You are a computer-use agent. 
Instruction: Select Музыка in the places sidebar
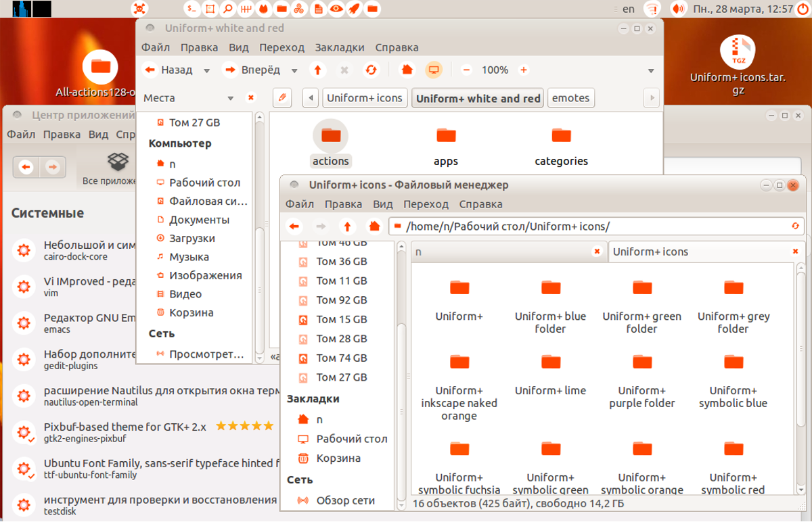coord(189,257)
